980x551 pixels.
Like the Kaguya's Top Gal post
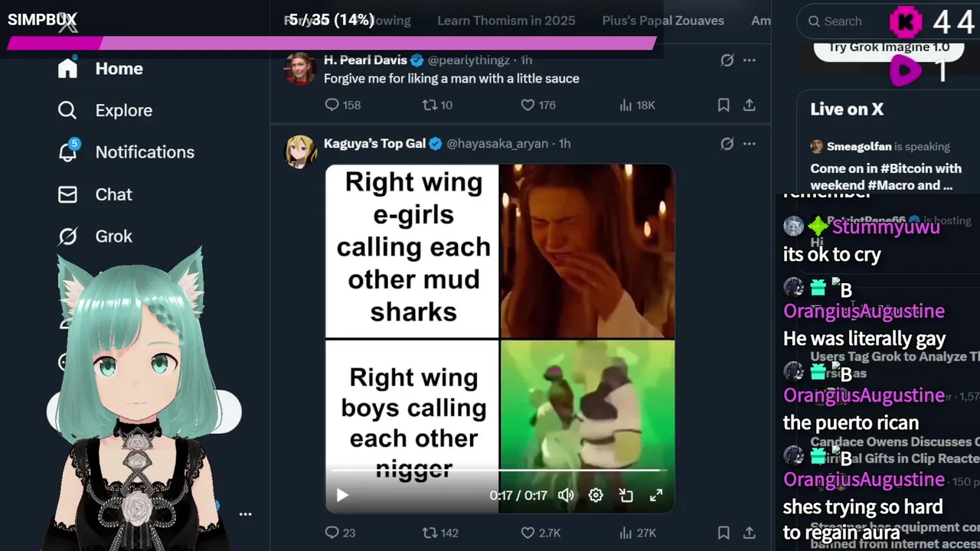pyautogui.click(x=528, y=533)
